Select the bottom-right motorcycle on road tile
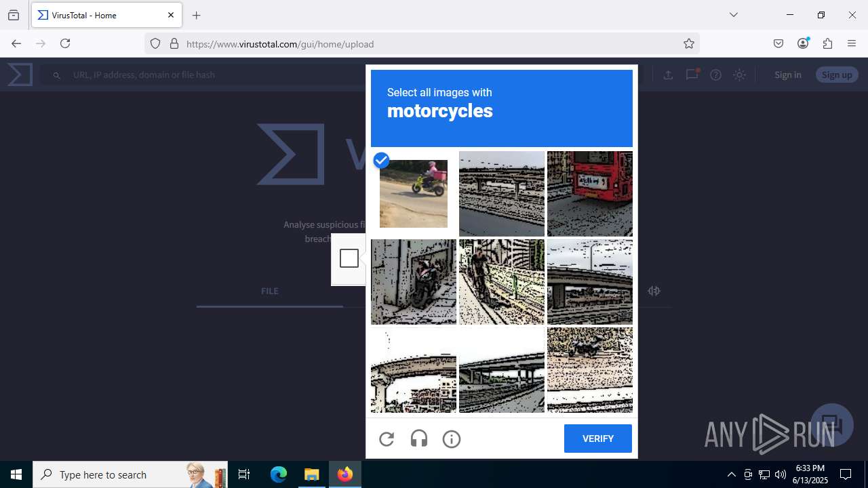The width and height of the screenshot is (868, 488). [x=590, y=370]
